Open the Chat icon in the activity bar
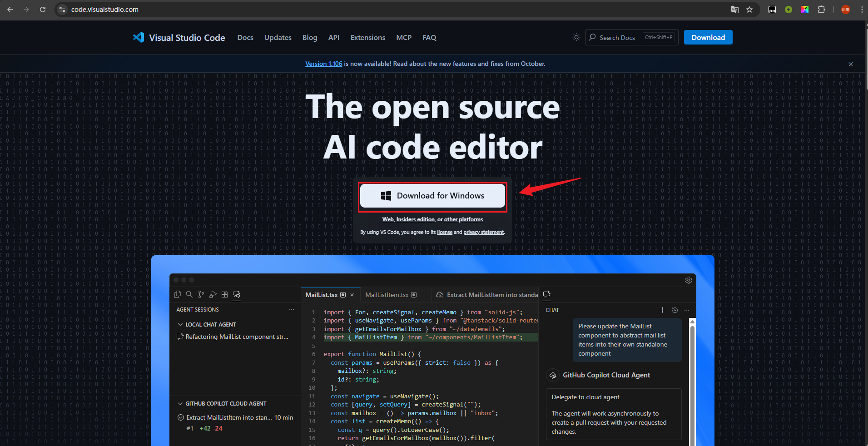Image resolution: width=868 pixels, height=446 pixels. tap(236, 294)
